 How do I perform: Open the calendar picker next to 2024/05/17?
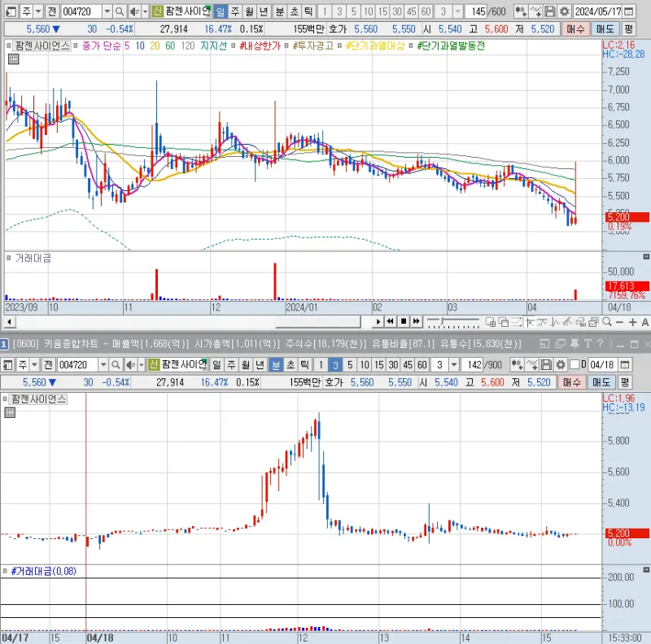(629, 11)
